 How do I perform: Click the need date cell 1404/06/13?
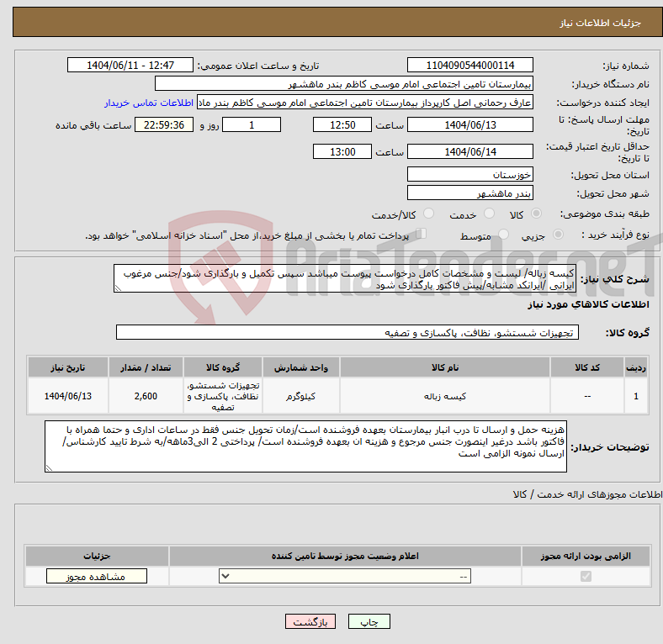pos(68,396)
